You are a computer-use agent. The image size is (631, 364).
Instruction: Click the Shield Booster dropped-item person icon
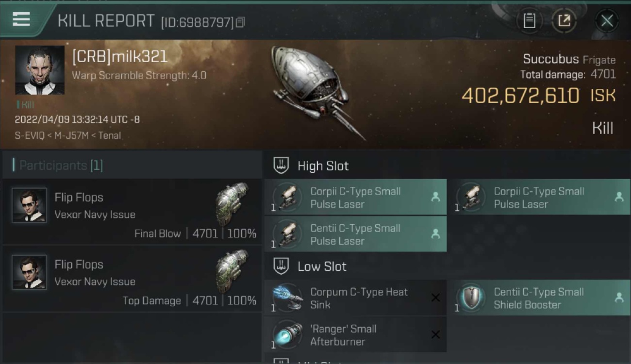tap(619, 298)
